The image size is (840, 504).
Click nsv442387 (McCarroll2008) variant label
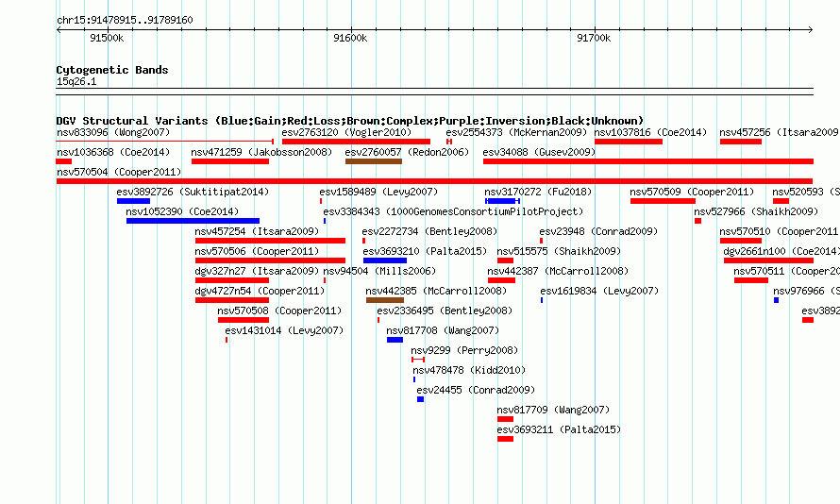pyautogui.click(x=558, y=271)
